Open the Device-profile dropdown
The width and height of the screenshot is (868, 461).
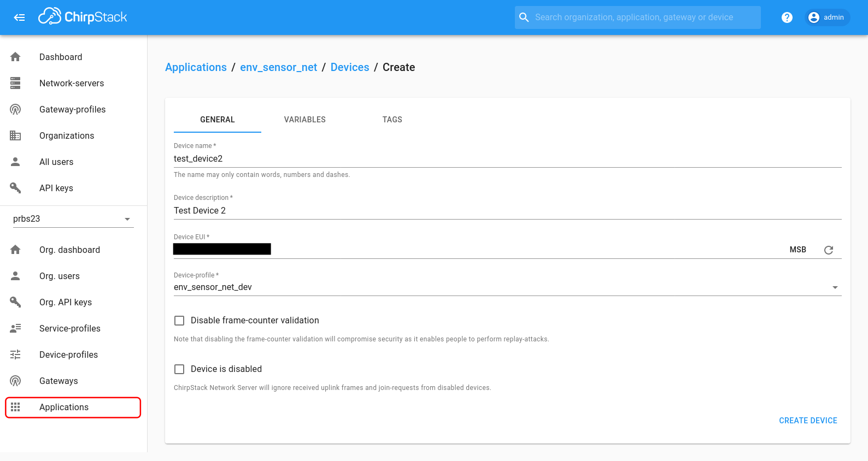[x=507, y=287]
